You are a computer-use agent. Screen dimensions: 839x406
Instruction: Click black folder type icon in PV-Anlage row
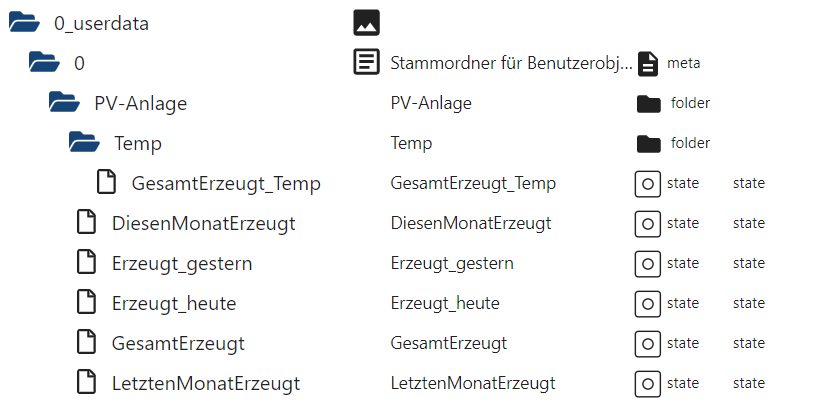pos(649,104)
